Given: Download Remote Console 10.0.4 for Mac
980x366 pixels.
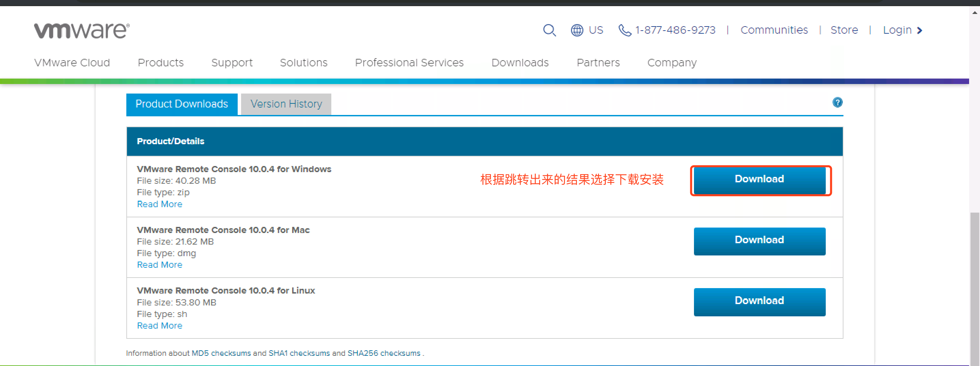Looking at the screenshot, I should click(x=759, y=242).
